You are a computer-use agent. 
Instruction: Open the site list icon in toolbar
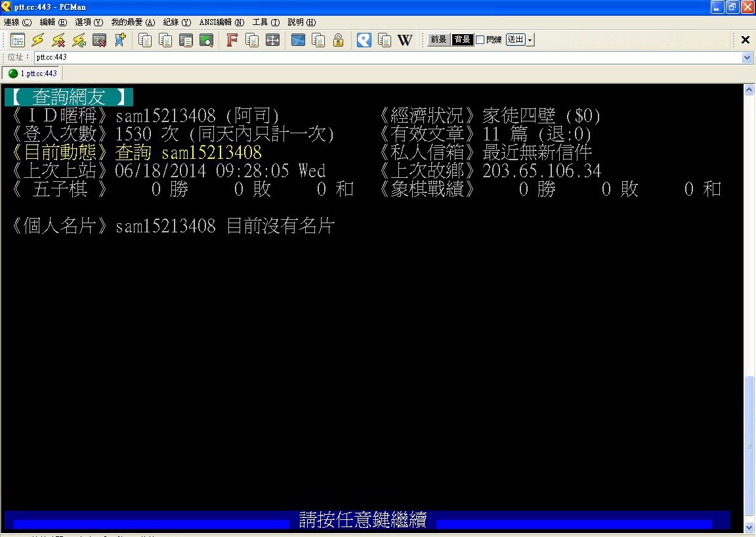click(17, 40)
